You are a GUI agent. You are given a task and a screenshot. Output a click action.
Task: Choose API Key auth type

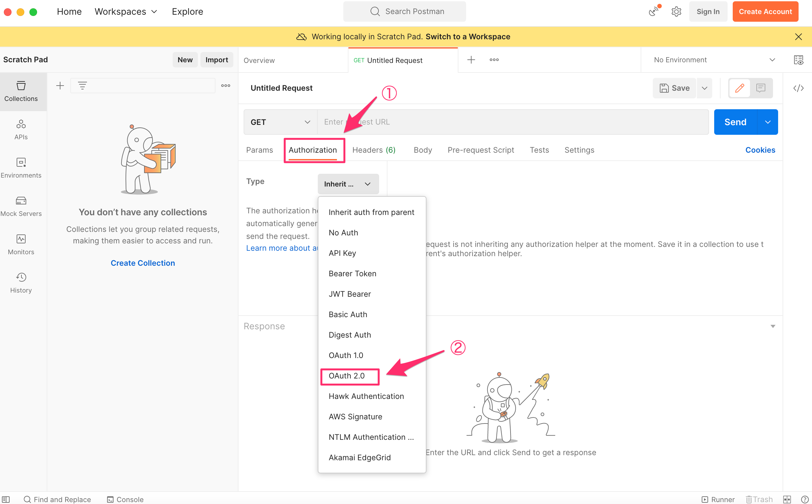click(x=372, y=253)
